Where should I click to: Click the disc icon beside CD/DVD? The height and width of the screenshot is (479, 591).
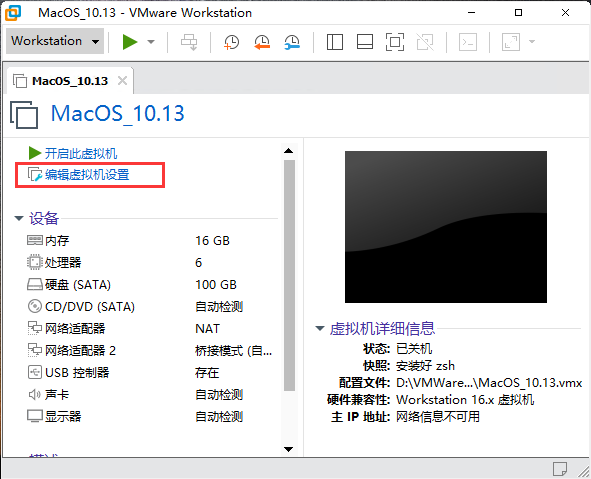coord(35,306)
